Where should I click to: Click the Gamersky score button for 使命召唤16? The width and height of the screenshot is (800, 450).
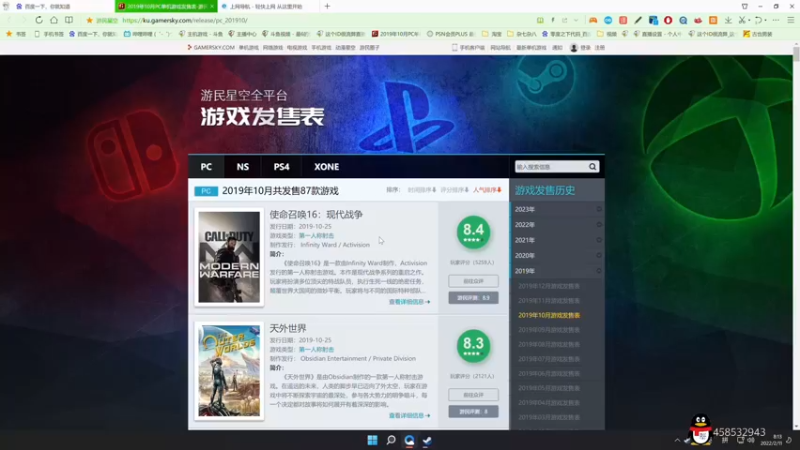(x=473, y=298)
